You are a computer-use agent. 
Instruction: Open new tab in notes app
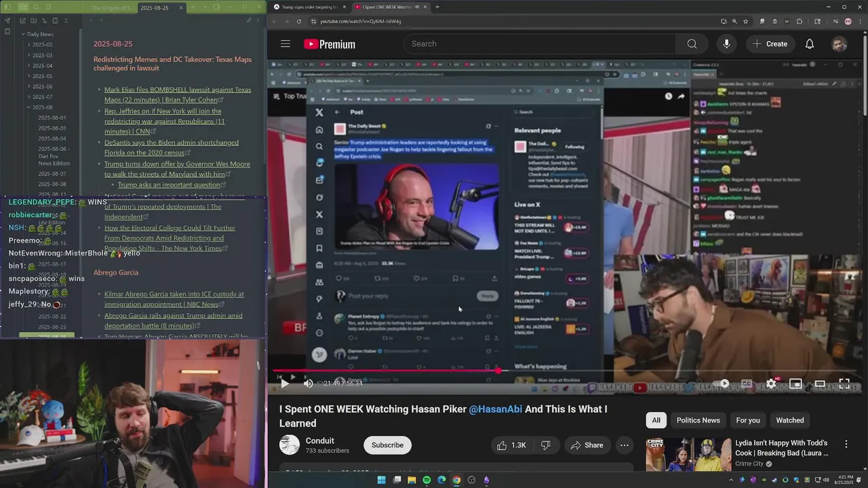click(193, 7)
